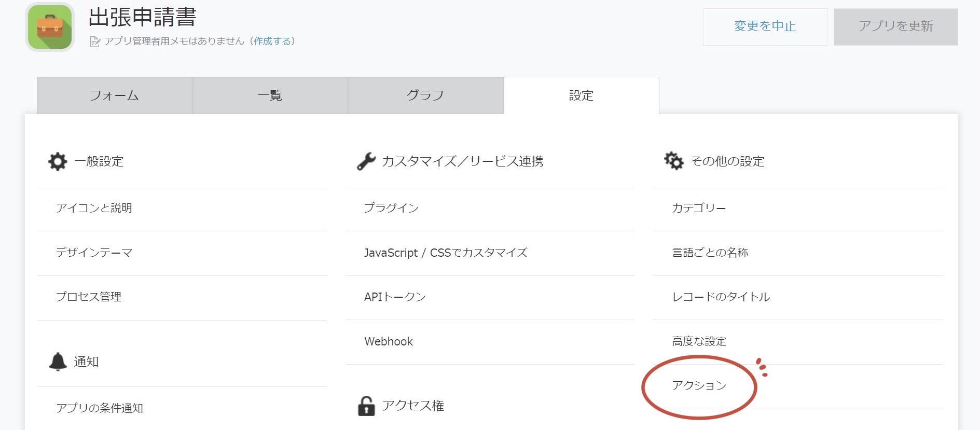980x430 pixels.
Task: Click the 変更を中止 button
Action: click(765, 26)
